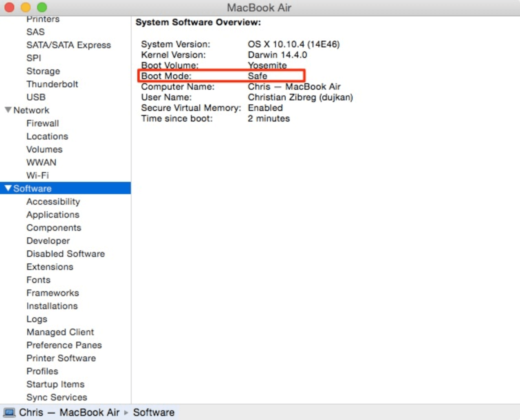Open the Extensions section

point(50,267)
